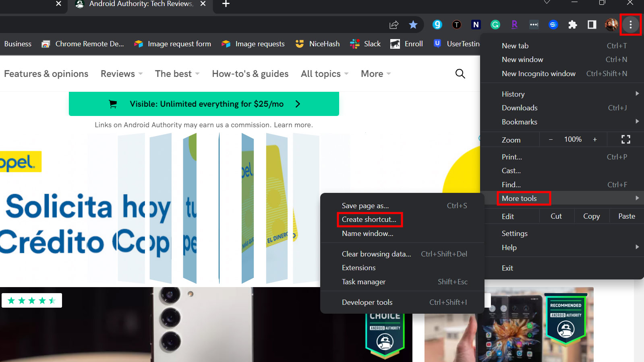Open the site search magnifier icon
Image resolution: width=644 pixels, height=362 pixels.
[x=460, y=74]
